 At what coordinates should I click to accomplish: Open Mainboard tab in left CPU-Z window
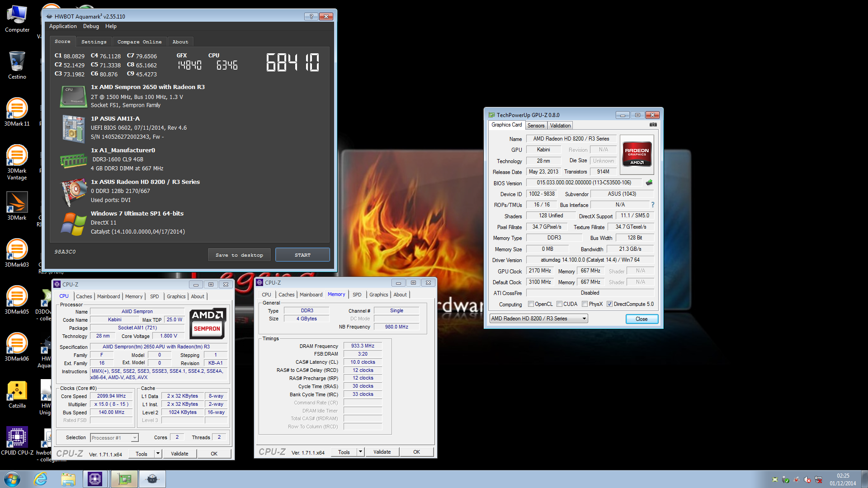click(x=108, y=296)
